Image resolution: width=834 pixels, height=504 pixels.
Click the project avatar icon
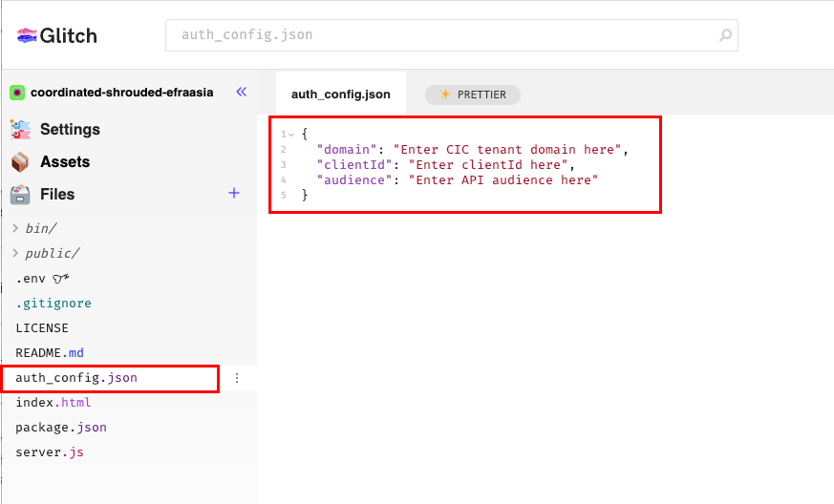coord(17,93)
